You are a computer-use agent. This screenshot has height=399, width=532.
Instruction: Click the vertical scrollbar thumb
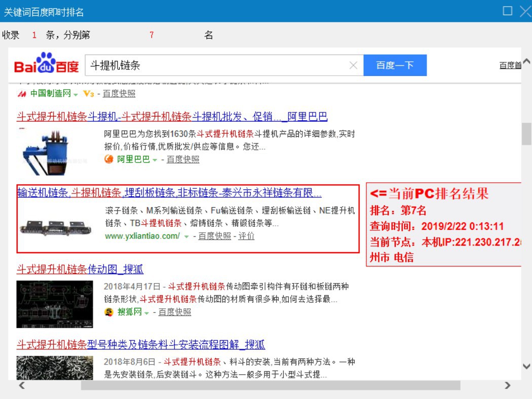pyautogui.click(x=526, y=134)
